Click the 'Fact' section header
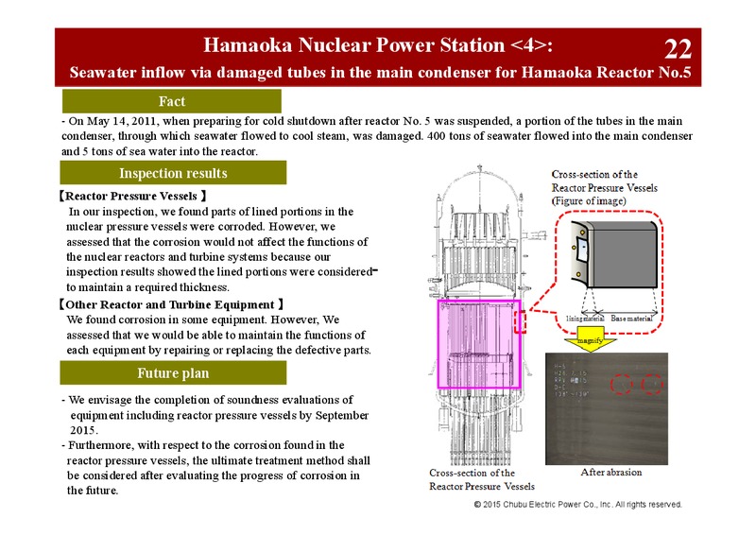Image resolution: width=756 pixels, height=535 pixels. pyautogui.click(x=172, y=101)
